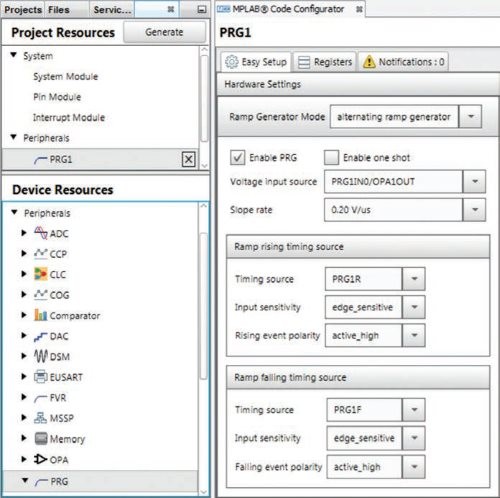Select the MSSP network icon
Screen dimensions: 500x498
pos(41,418)
